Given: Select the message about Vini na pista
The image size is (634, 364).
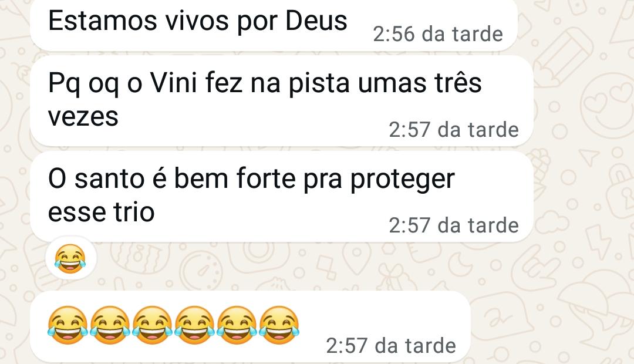Looking at the screenshot, I should pos(282,101).
